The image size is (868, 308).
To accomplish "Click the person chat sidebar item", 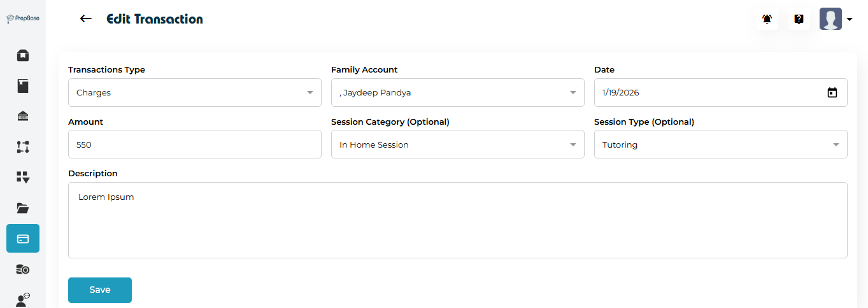I will 23,300.
